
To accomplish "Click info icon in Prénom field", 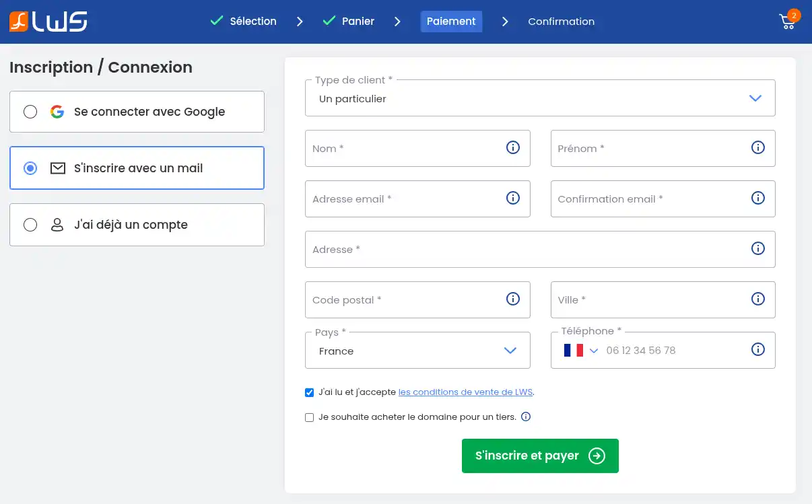I will point(758,147).
